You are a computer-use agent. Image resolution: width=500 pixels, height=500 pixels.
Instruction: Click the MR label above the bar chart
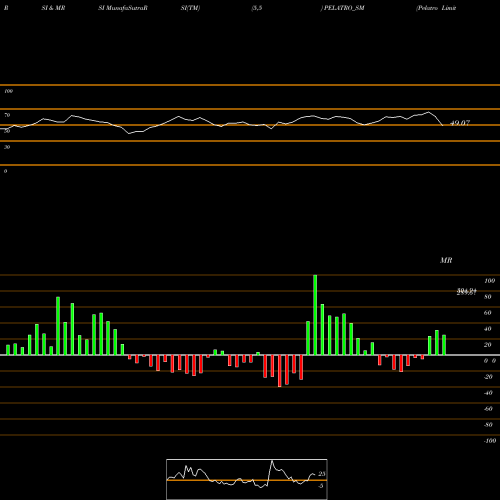pos(446,260)
